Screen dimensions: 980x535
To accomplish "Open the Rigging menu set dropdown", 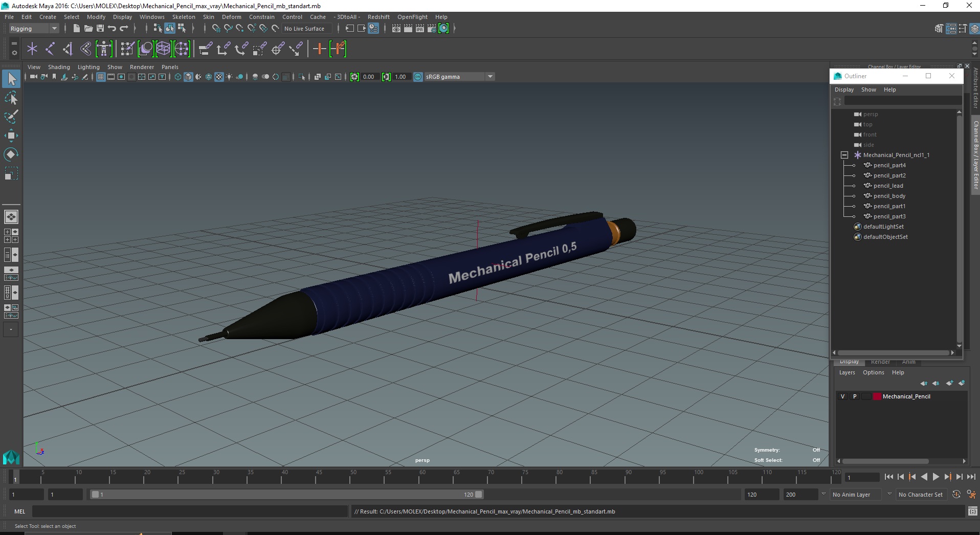I will (34, 29).
